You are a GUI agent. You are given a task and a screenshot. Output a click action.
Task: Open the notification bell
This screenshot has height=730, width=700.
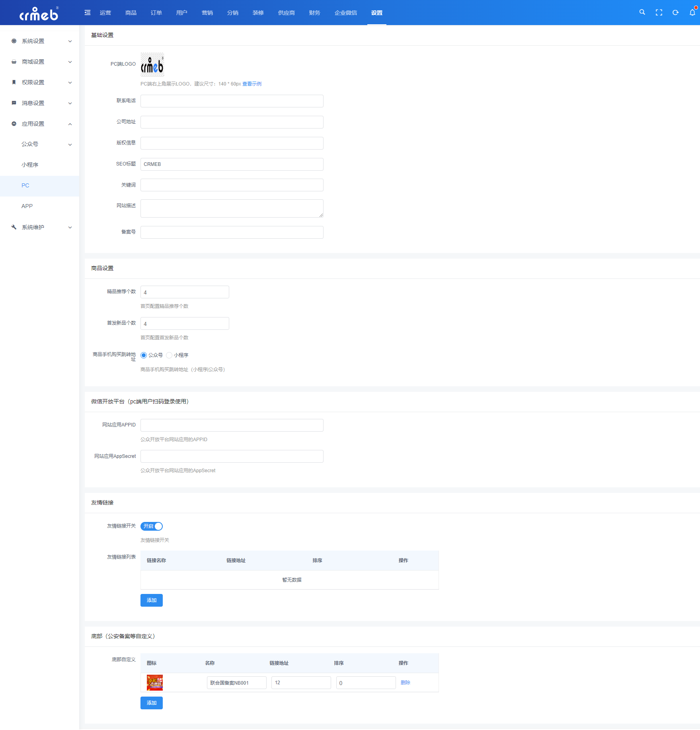[x=692, y=12]
